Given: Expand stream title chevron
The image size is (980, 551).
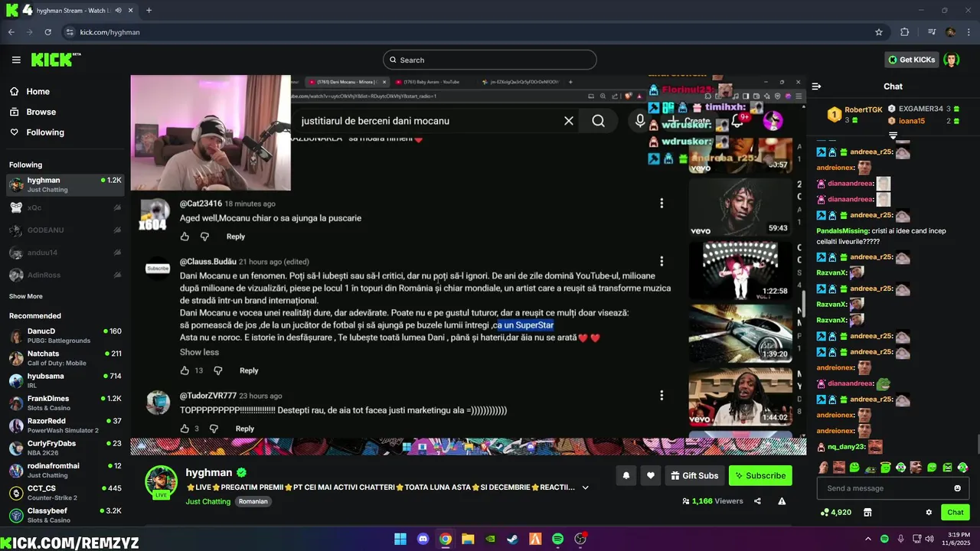Looking at the screenshot, I should 586,487.
